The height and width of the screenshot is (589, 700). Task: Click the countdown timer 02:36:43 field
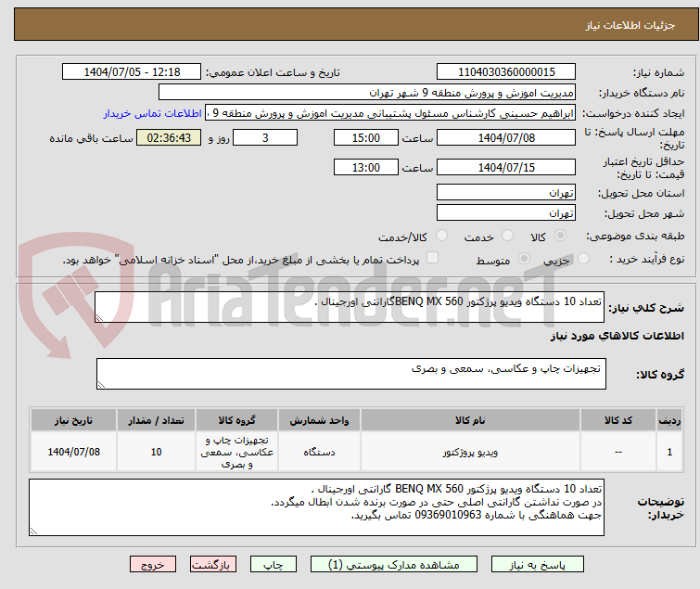point(169,137)
